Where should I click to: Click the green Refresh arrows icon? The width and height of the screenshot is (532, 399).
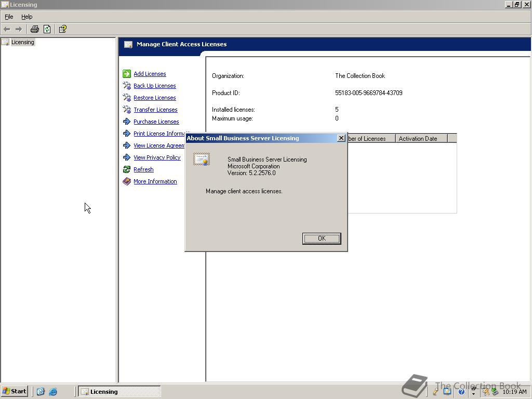(x=127, y=169)
